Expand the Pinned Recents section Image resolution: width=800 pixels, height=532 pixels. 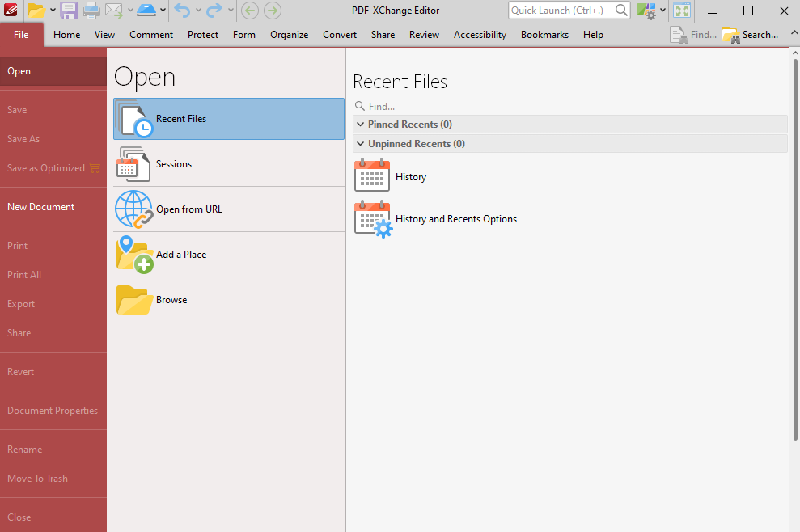tap(361, 124)
